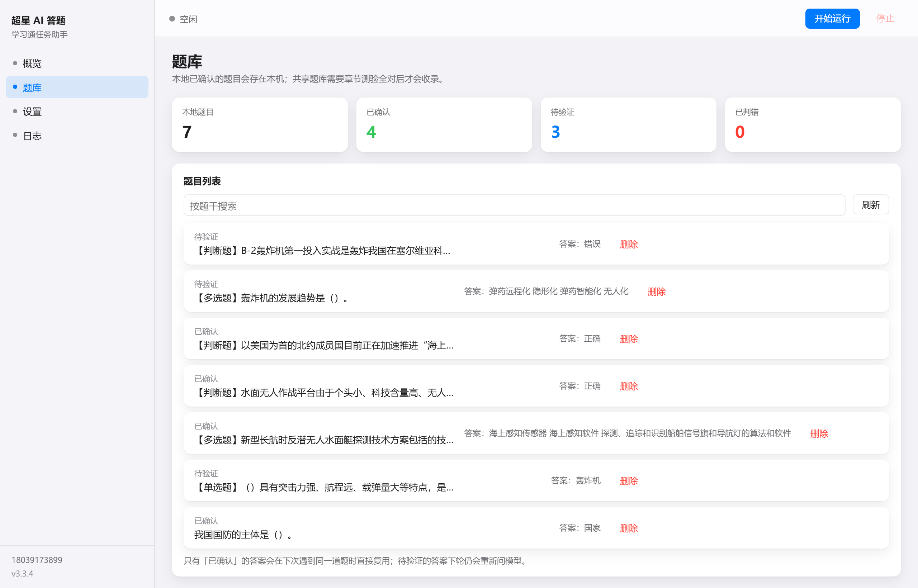
Task: Open the 概览 sidebar page
Action: [x=77, y=63]
